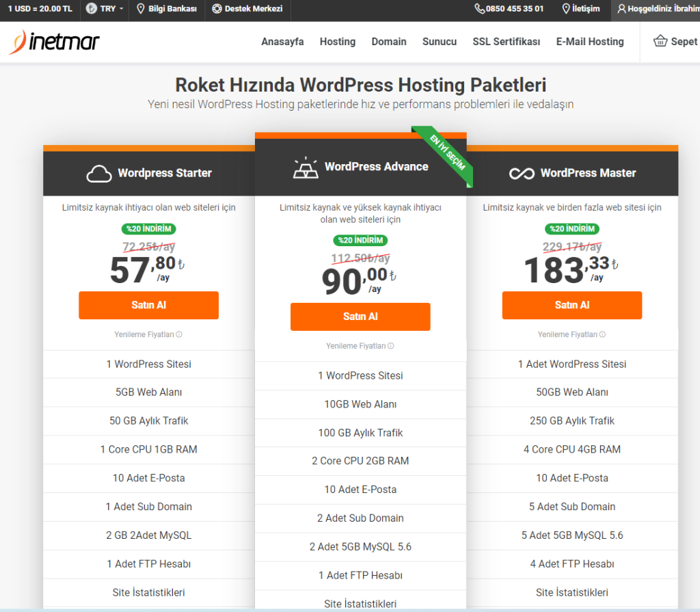This screenshot has width=700, height=612.
Task: Open the Hosting navigation menu
Action: (x=337, y=42)
